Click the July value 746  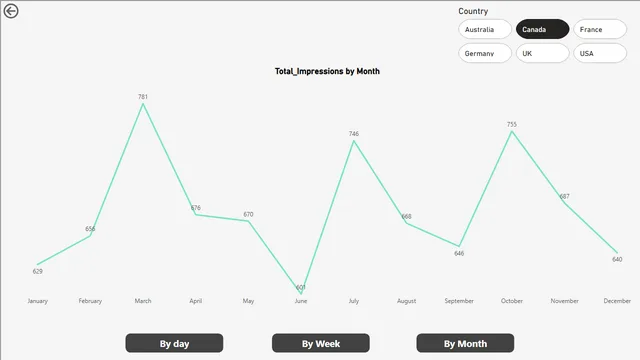tap(354, 133)
